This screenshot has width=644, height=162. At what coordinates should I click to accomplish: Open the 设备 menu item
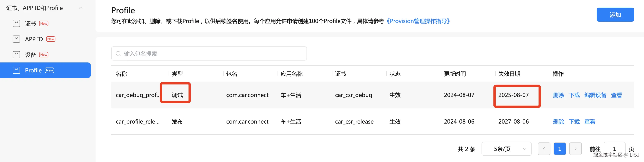[x=31, y=55]
